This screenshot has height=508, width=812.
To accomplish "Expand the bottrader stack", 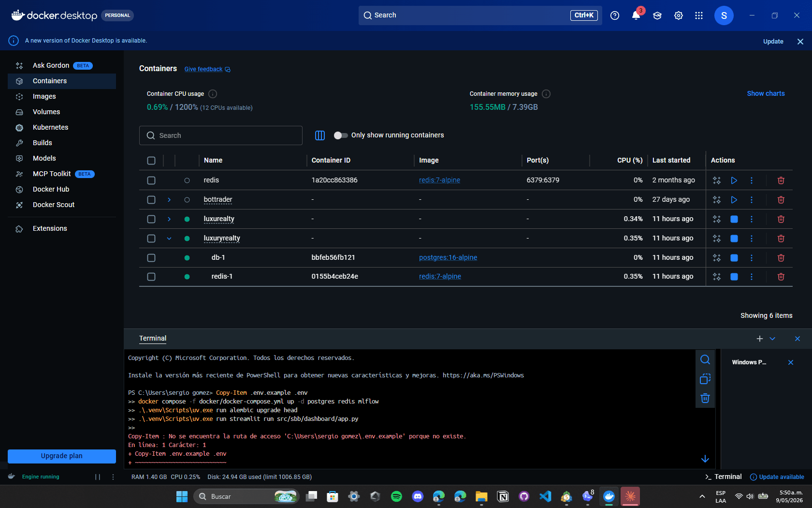I will point(169,200).
